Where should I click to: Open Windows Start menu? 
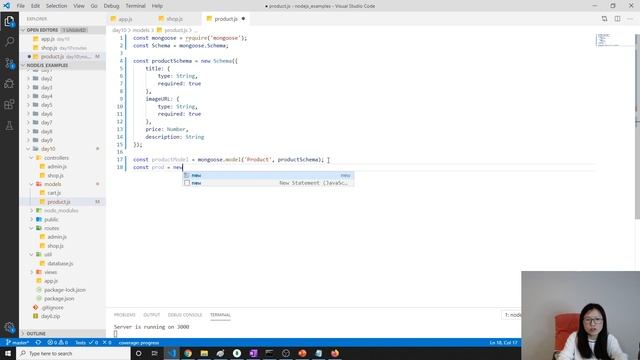8,353
